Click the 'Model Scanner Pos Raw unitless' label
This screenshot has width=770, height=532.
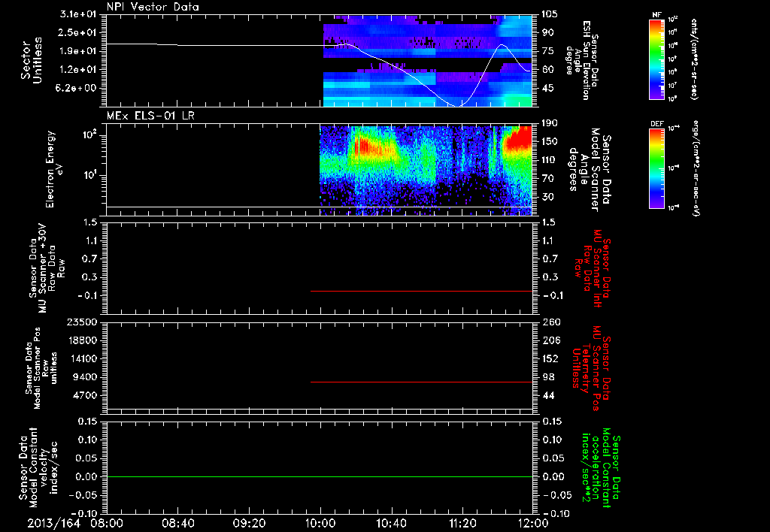(41, 367)
